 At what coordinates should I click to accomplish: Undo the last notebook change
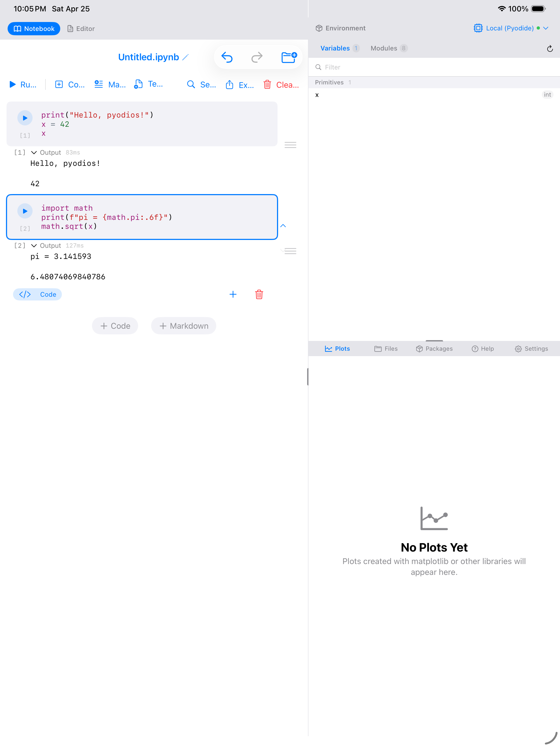(227, 57)
